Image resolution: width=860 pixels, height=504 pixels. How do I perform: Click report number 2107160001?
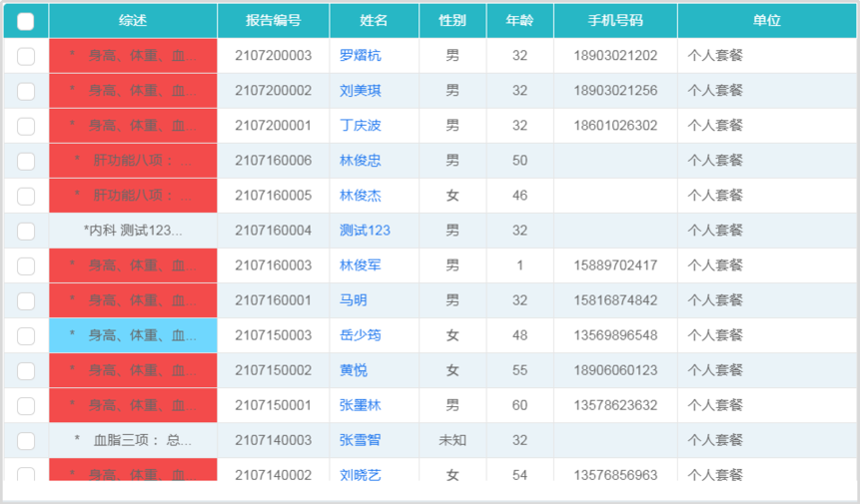click(x=273, y=300)
